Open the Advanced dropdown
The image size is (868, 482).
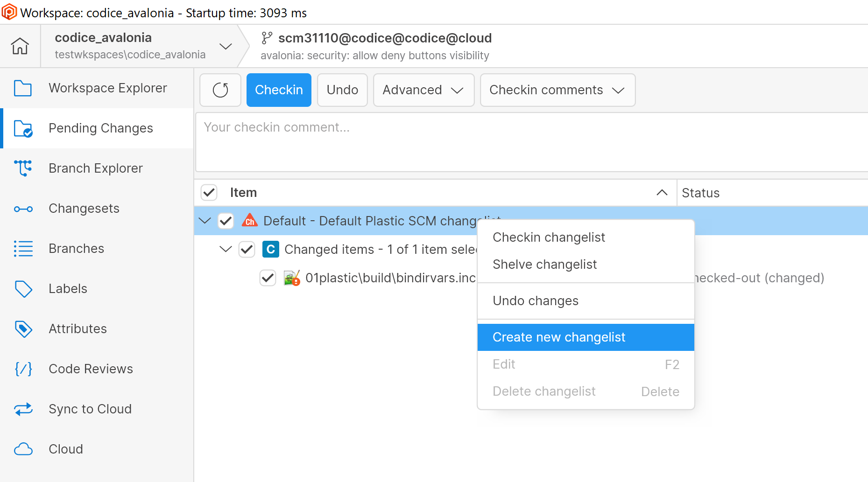(x=423, y=90)
